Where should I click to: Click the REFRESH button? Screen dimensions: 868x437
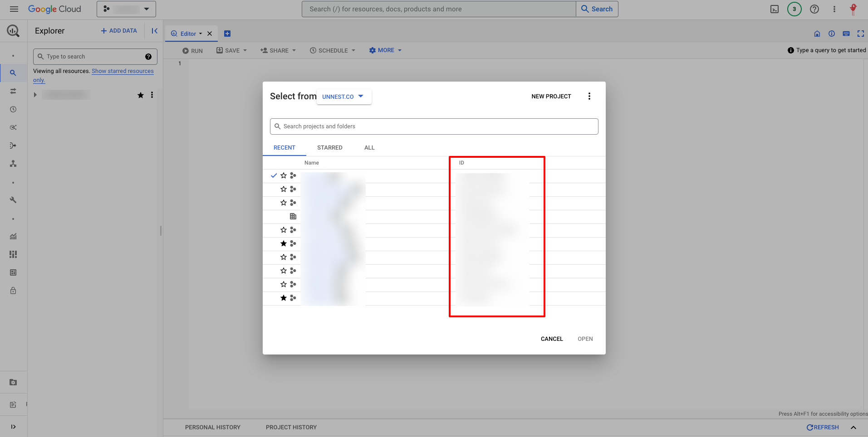[x=823, y=427]
